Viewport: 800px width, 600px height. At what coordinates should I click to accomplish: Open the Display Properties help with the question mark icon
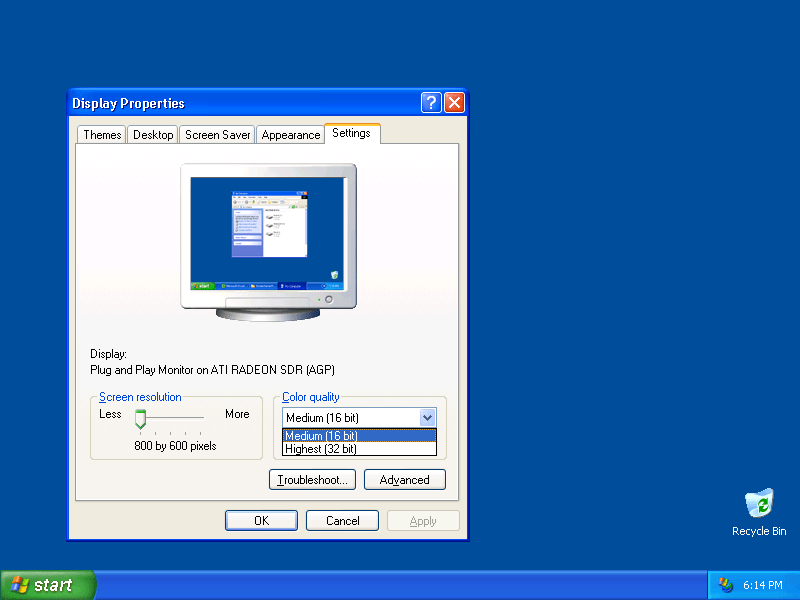tap(431, 103)
